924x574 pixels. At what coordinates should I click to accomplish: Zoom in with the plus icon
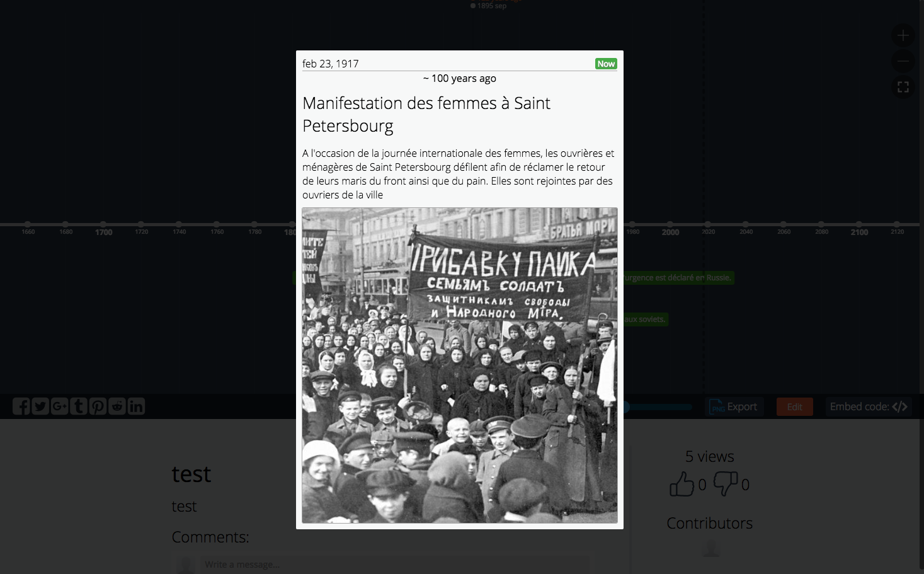pos(903,35)
